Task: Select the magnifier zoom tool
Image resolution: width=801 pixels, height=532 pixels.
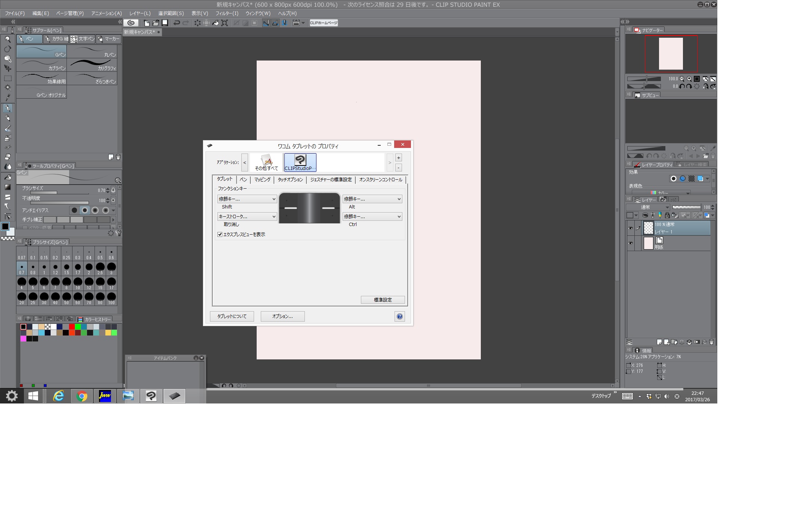Action: point(7,39)
